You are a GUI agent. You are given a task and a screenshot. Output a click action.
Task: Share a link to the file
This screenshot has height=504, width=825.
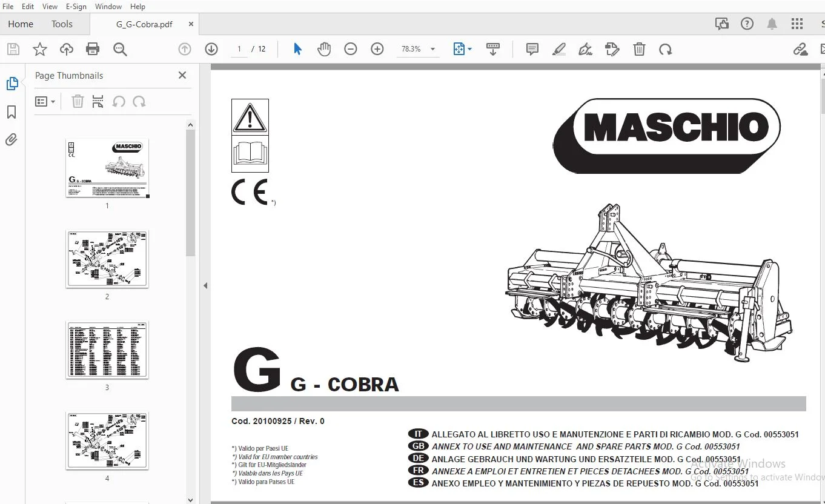(x=801, y=49)
